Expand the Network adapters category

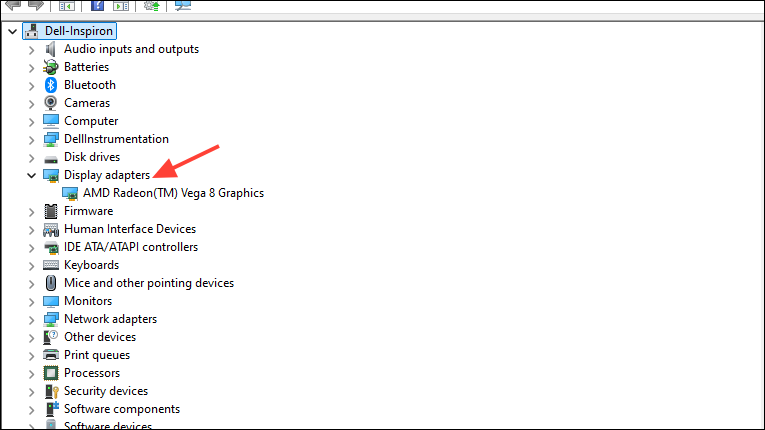click(32, 320)
